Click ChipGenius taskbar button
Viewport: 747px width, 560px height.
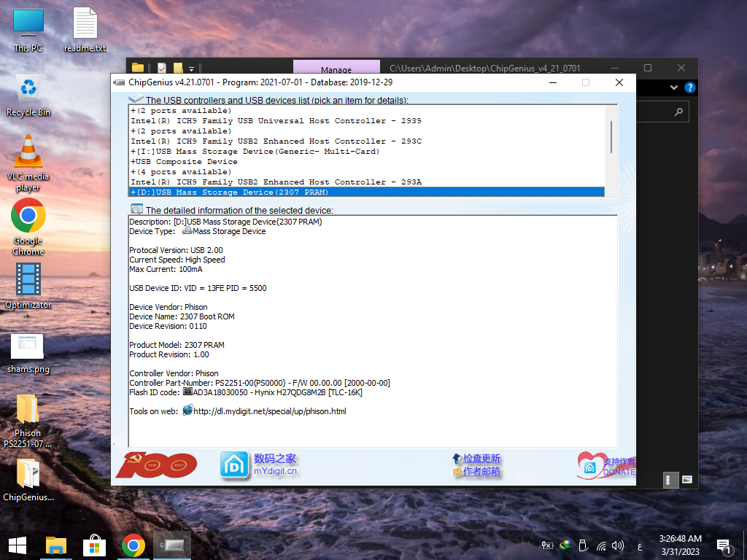coord(171,545)
